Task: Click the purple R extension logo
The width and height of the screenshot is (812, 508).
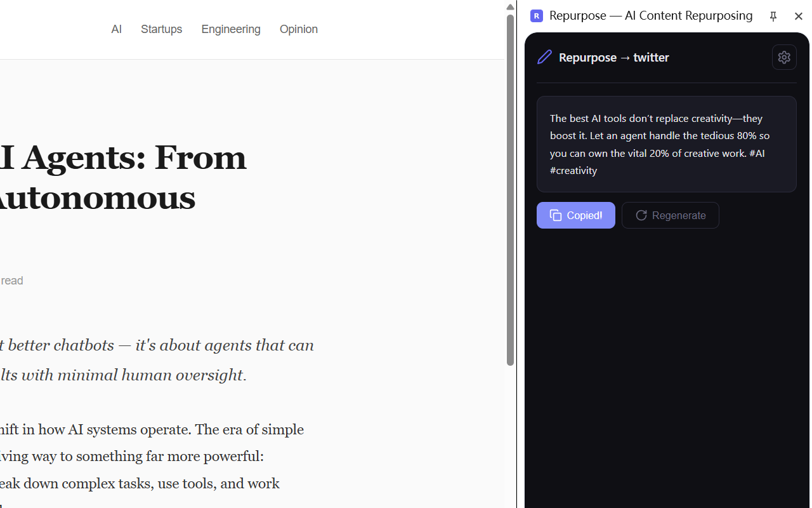Action: pyautogui.click(x=537, y=16)
